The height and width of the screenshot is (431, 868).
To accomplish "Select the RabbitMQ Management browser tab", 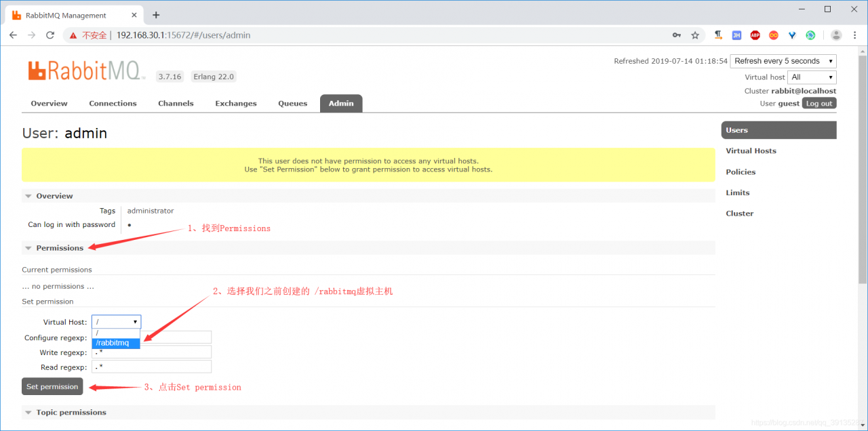I will click(x=75, y=15).
